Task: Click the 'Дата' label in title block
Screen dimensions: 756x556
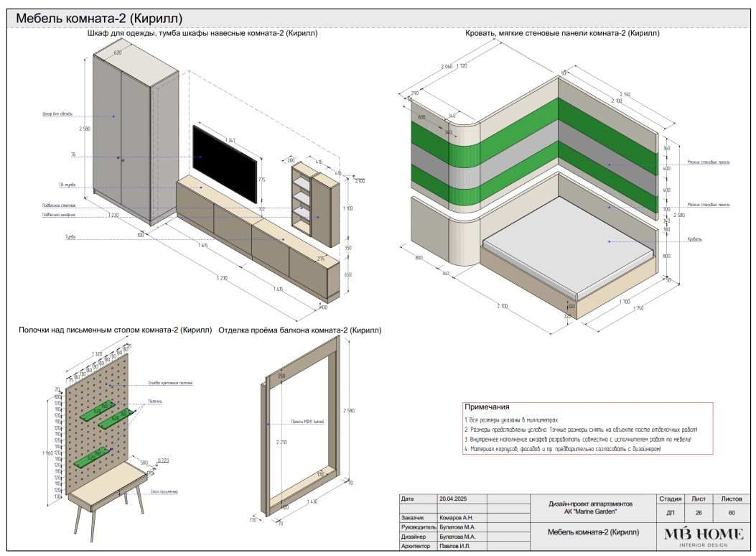Action: [407, 499]
